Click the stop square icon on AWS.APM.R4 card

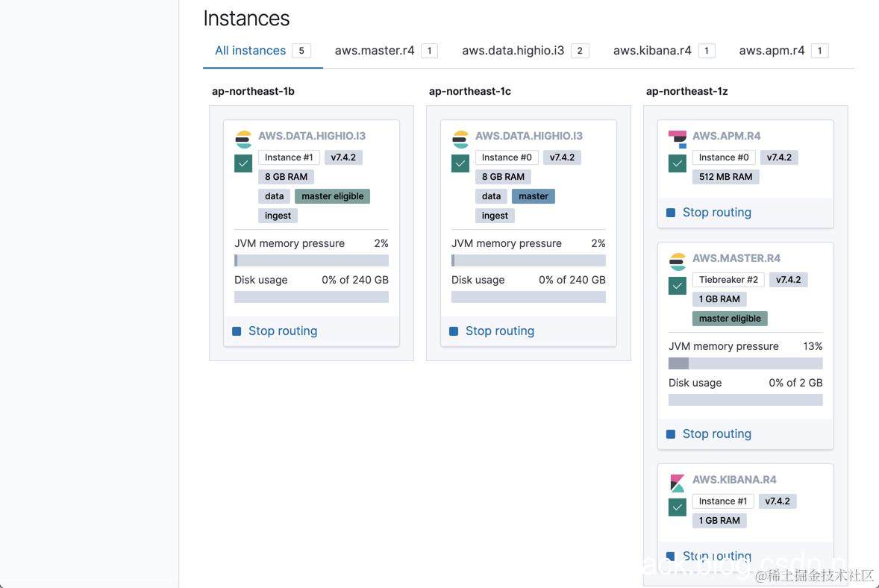tap(671, 213)
